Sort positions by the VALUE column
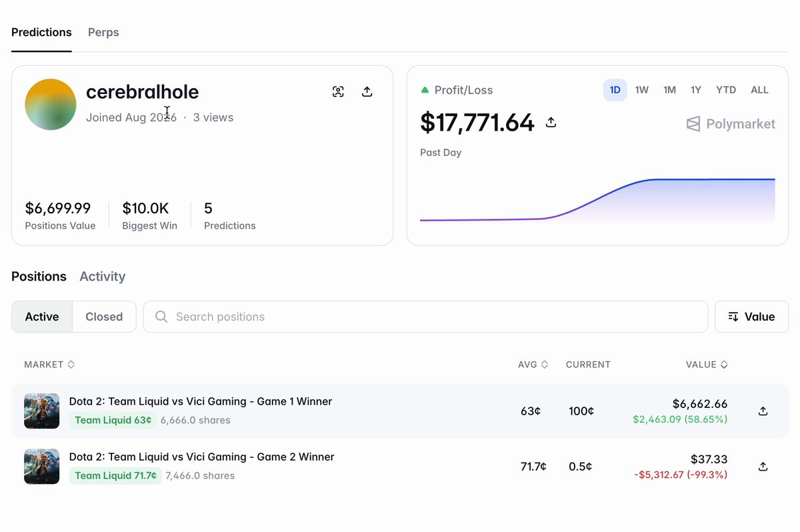The image size is (800, 532). pyautogui.click(x=707, y=365)
